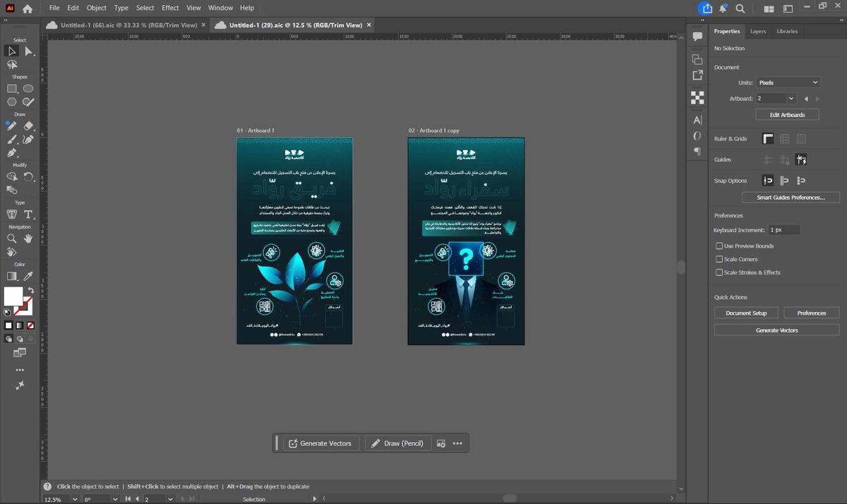Select the Hand tool

pyautogui.click(x=28, y=239)
